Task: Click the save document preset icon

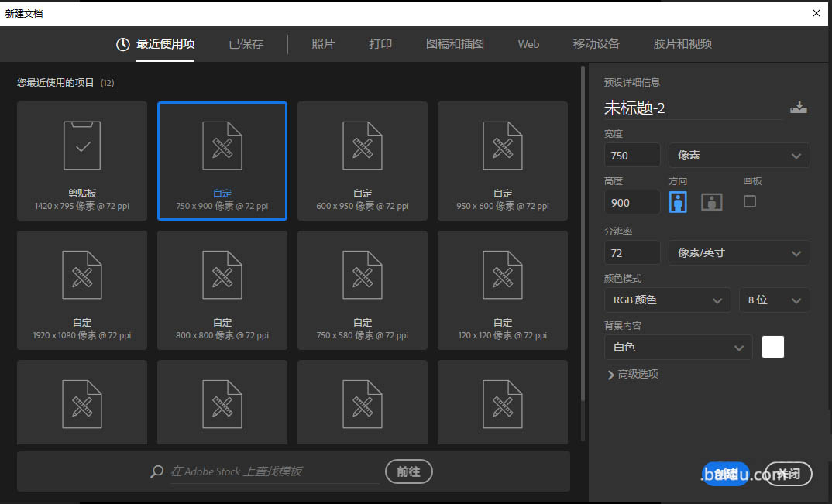Action: (x=799, y=108)
